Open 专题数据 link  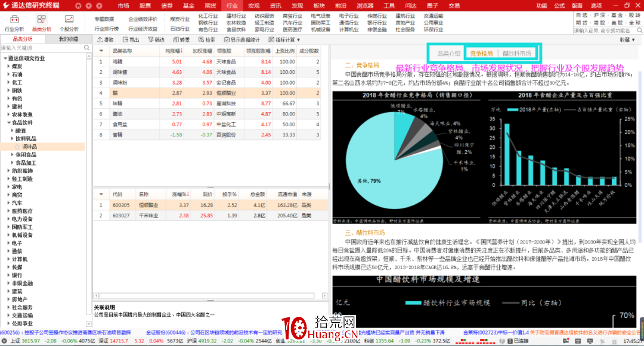104,19
